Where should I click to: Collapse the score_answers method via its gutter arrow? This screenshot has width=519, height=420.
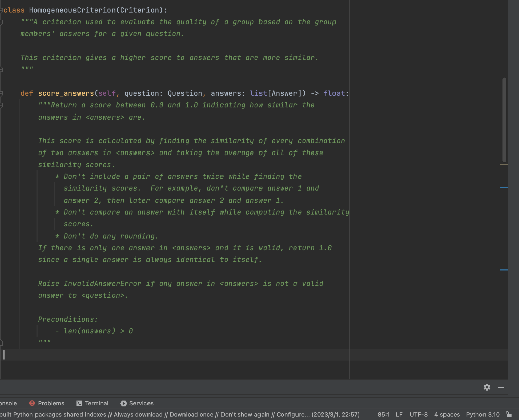2,93
